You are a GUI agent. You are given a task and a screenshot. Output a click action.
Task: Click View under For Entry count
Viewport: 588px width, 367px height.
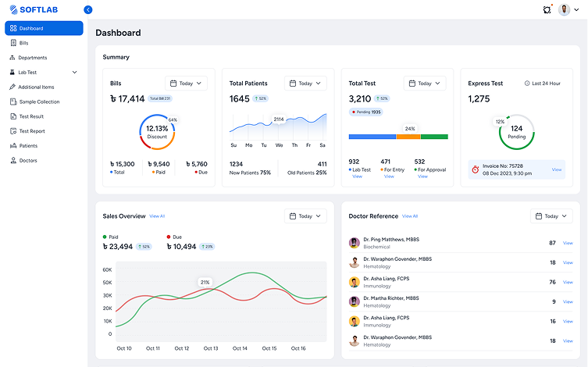(389, 176)
